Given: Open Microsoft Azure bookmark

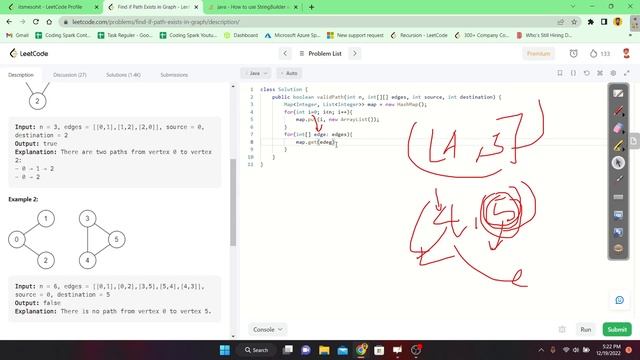Looking at the screenshot, I should click(x=292, y=36).
